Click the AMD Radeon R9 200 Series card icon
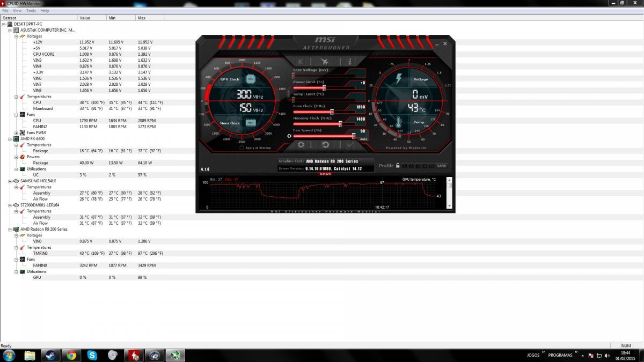Viewport: 644px width, 362px height. point(17,229)
